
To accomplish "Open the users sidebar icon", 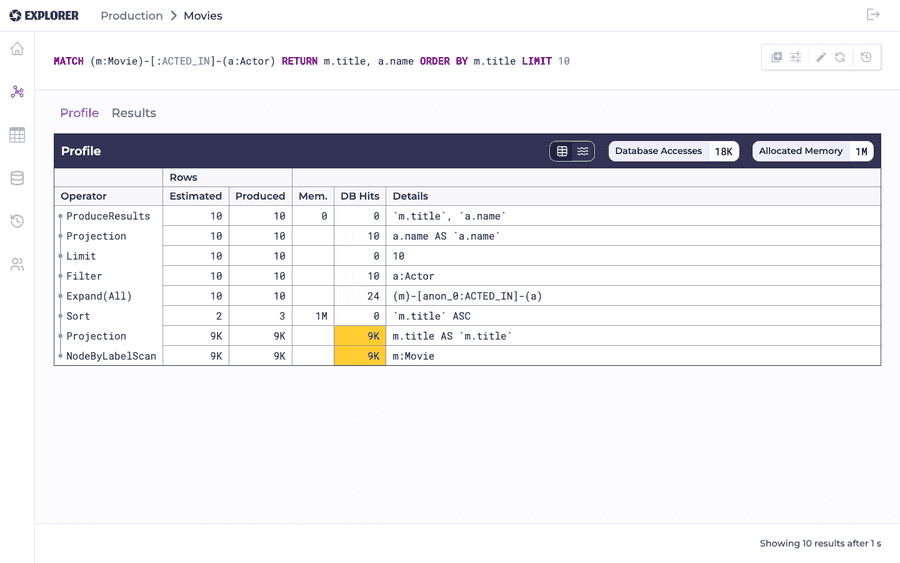I will tap(17, 265).
